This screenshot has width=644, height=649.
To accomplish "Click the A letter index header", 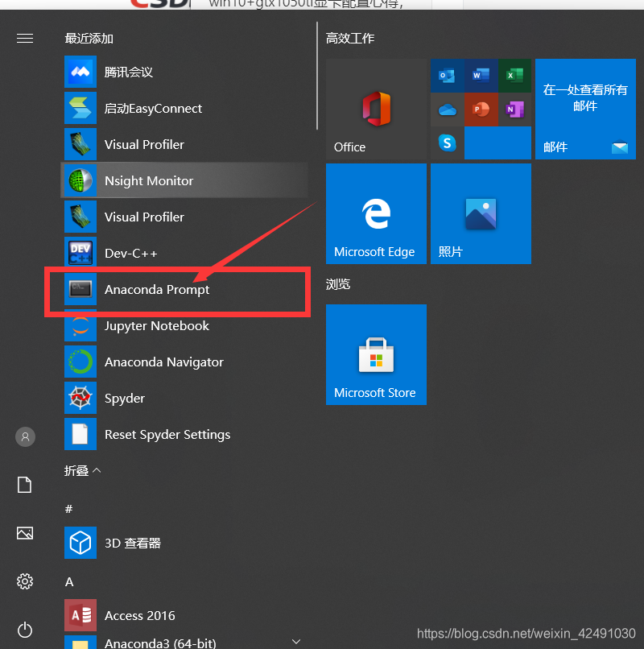I will (x=69, y=582).
